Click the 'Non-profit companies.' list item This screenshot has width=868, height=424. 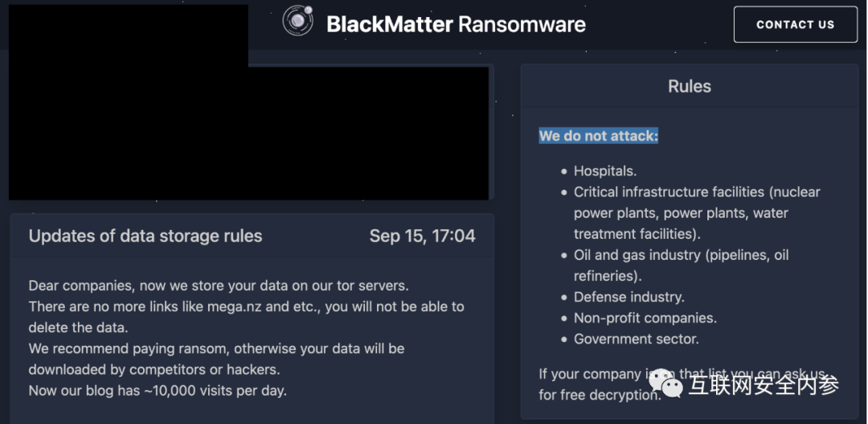(x=645, y=318)
